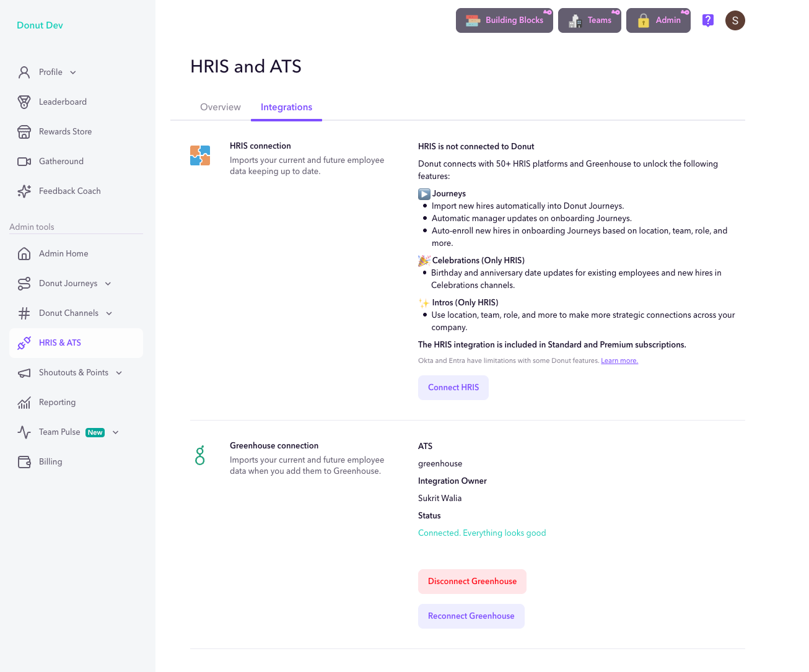The image size is (809, 672).
Task: Click the 'greenhouse' ATS value
Action: click(440, 464)
